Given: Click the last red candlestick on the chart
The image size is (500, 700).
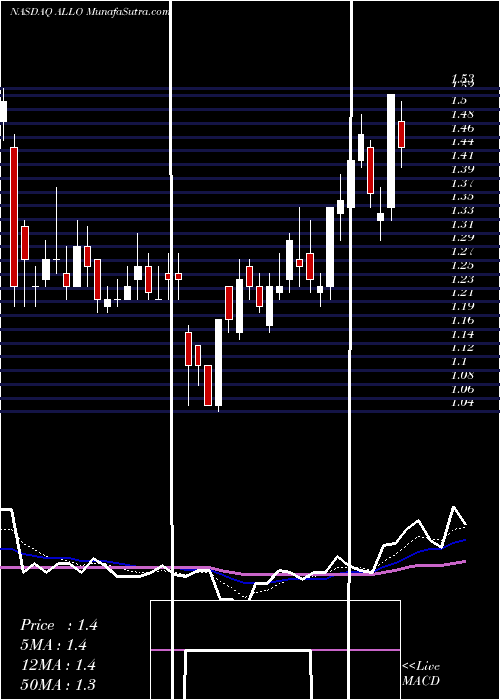Looking at the screenshot, I should 401,134.
